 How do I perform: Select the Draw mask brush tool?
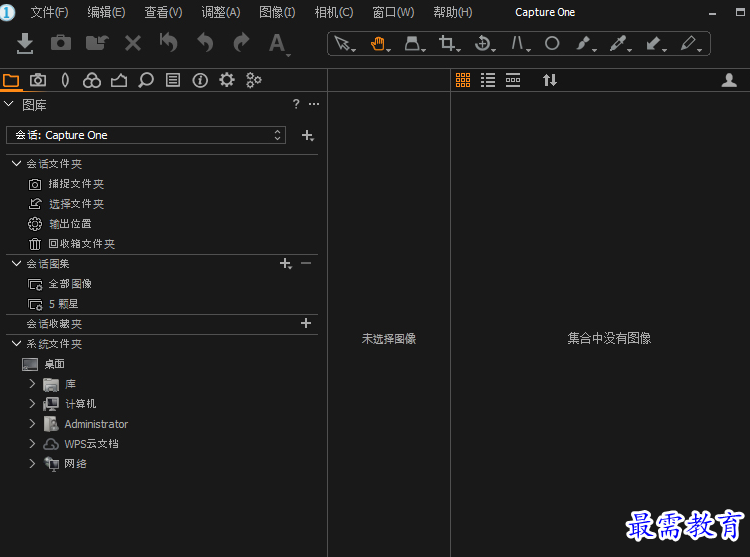pos(585,44)
